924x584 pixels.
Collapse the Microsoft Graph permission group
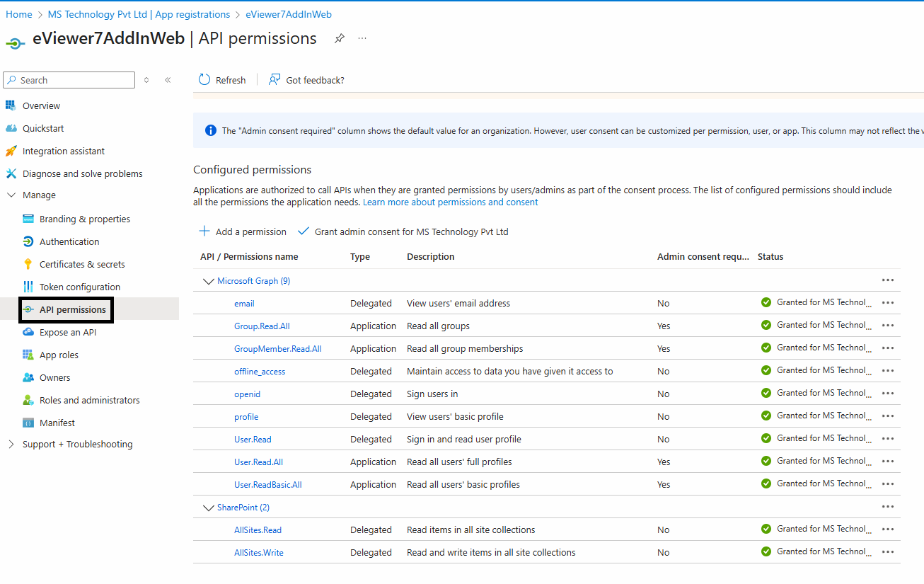[x=209, y=280]
